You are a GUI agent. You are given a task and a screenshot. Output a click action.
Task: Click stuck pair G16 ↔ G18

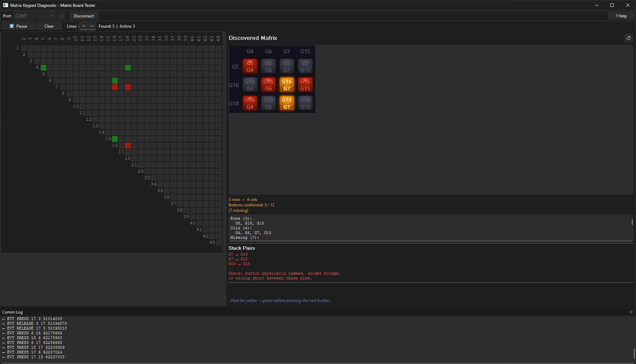coord(239,264)
